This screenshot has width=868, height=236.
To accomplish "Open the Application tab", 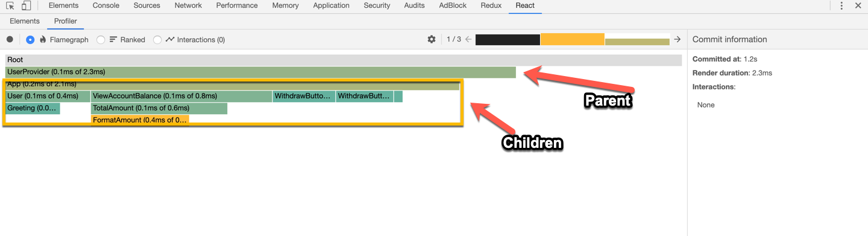I will [331, 5].
